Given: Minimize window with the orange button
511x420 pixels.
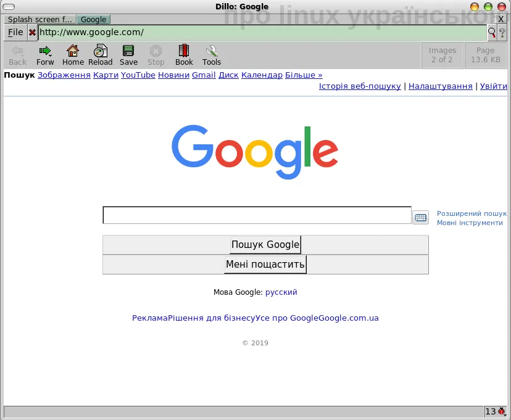Looking at the screenshot, I should click(474, 7).
